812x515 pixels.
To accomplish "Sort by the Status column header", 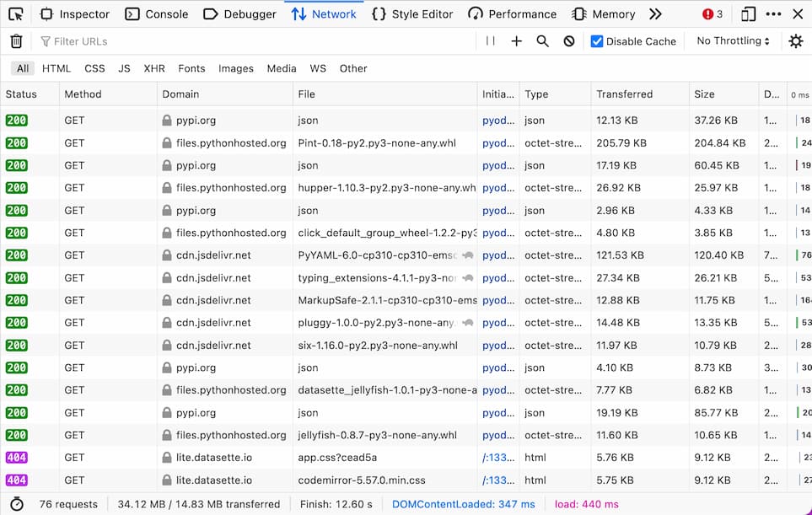I will [30, 94].
